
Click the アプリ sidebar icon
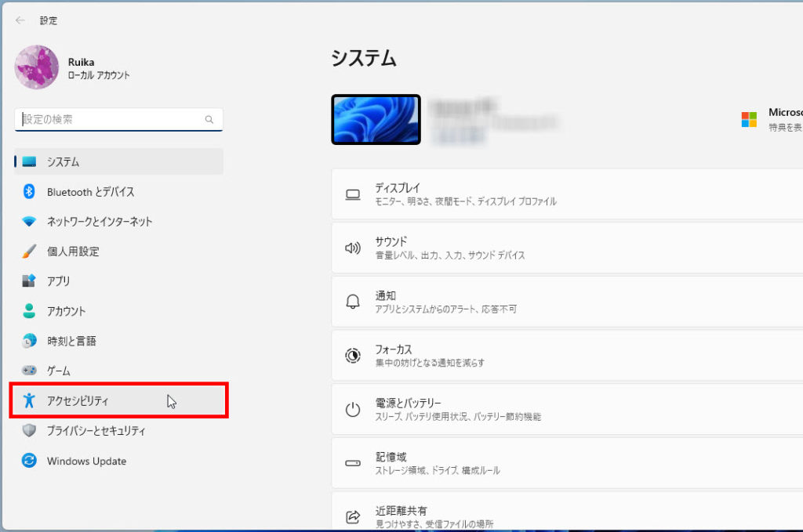click(29, 281)
